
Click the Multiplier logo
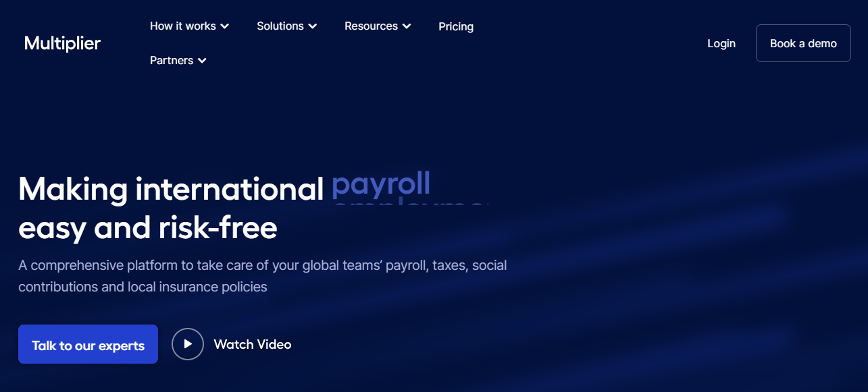click(x=62, y=43)
